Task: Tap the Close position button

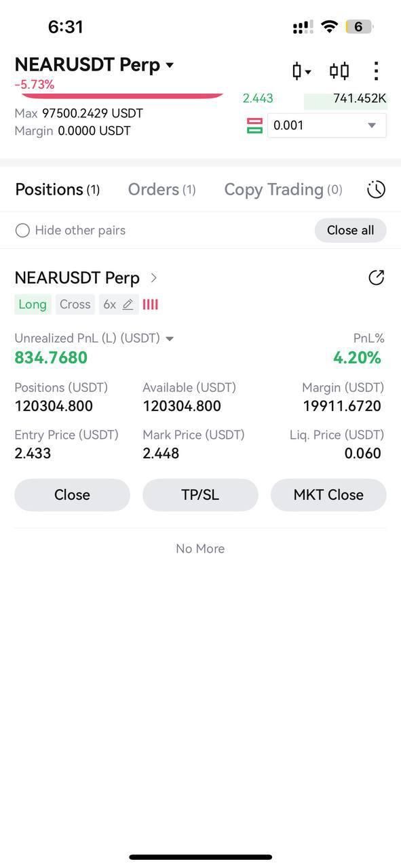Action: 72,495
